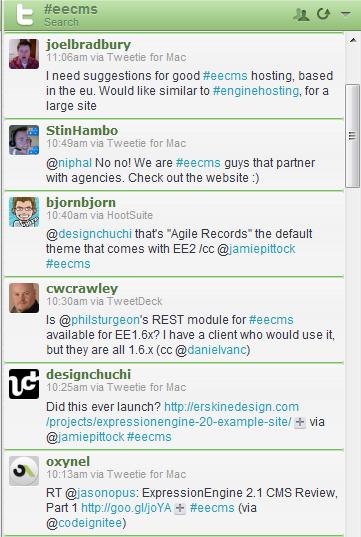Open the users icon in the column header
Screen dimensions: 361x537
click(x=301, y=14)
